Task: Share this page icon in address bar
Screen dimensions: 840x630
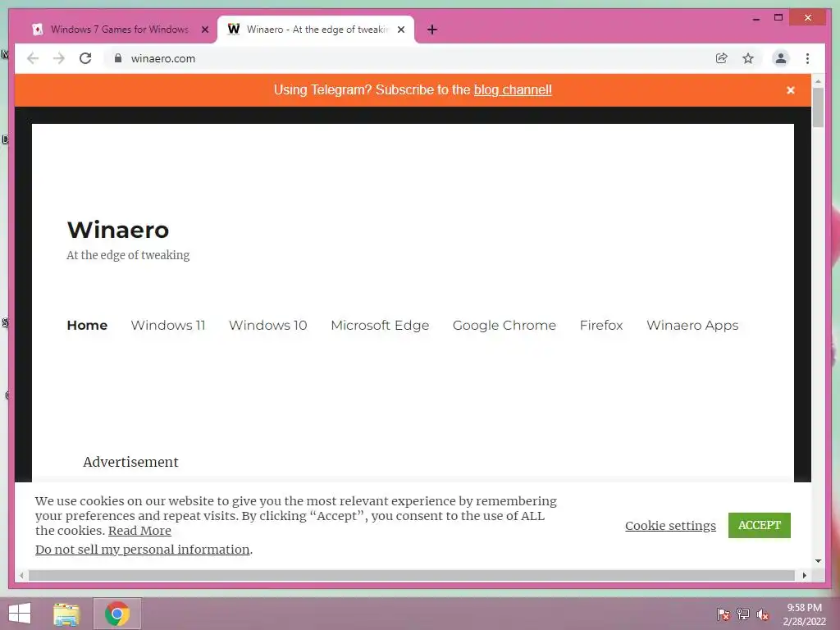Action: coord(722,58)
